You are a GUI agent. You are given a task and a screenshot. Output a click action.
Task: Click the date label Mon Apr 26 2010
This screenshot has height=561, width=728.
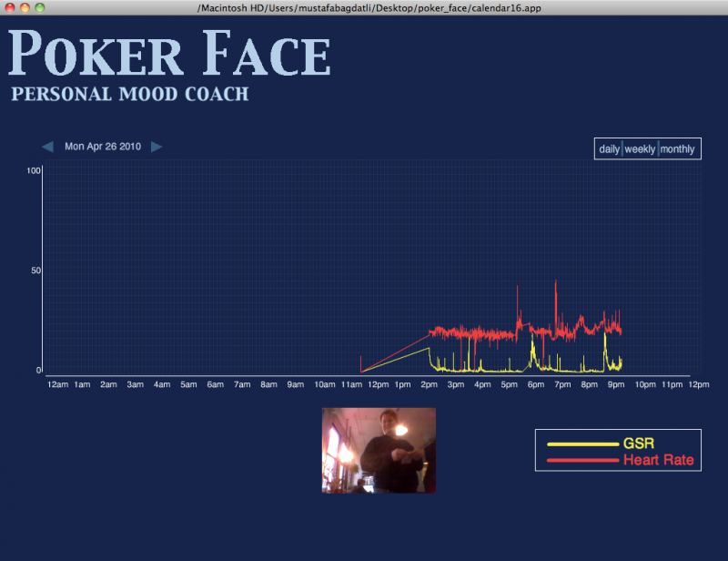click(x=103, y=147)
